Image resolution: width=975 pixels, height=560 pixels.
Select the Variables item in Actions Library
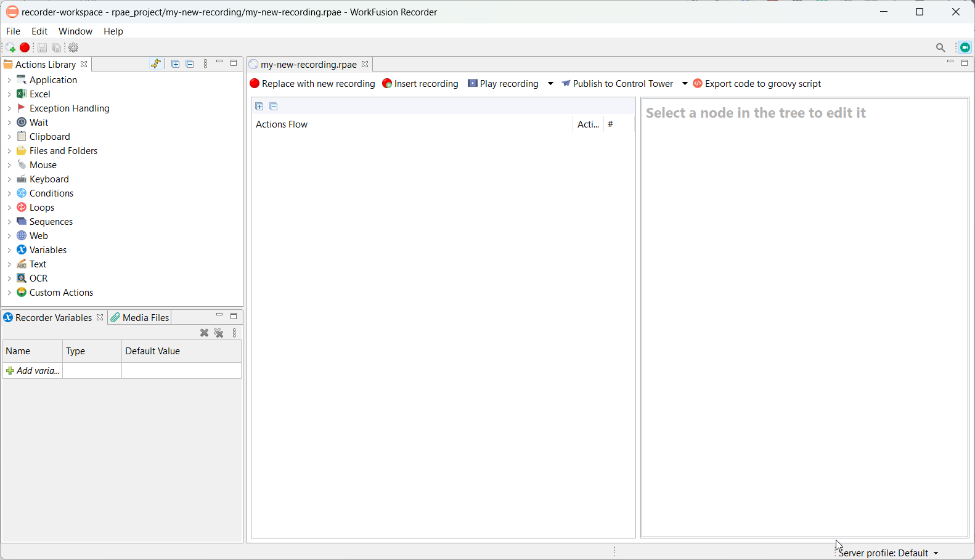click(48, 250)
